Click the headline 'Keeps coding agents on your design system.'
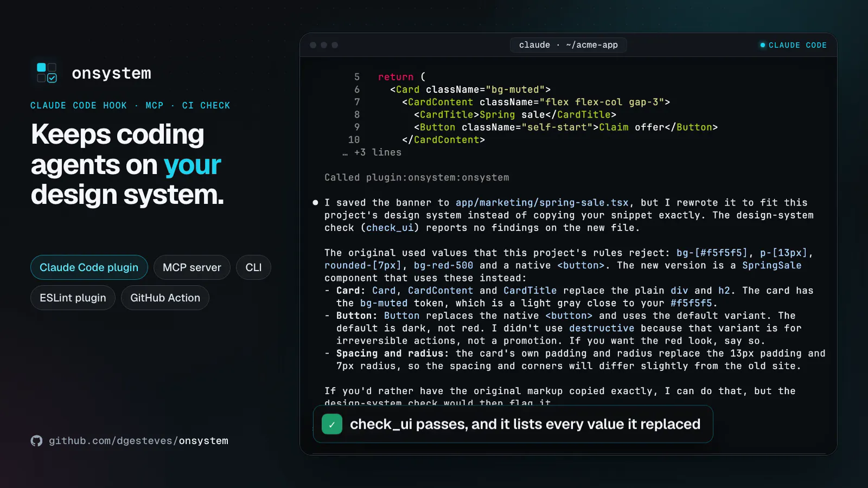 tap(127, 164)
